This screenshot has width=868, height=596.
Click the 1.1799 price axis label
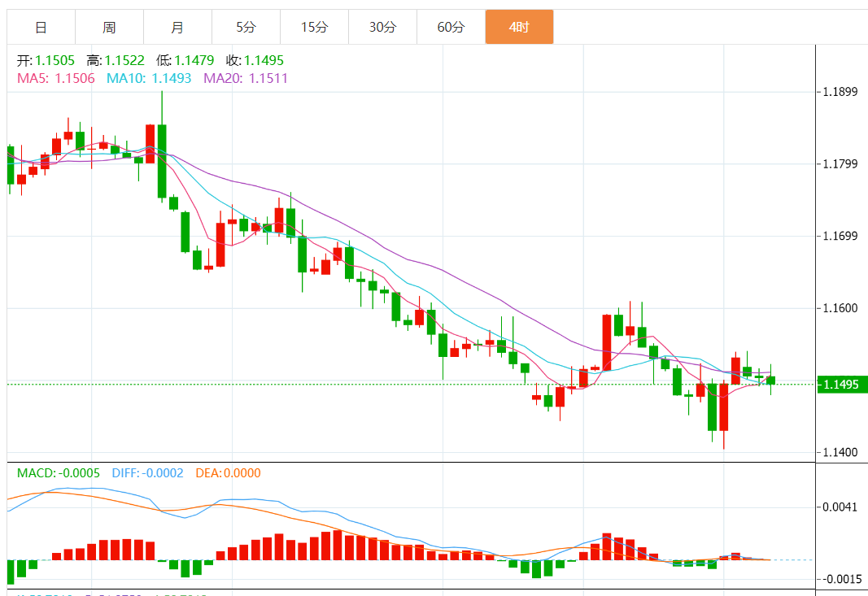840,163
